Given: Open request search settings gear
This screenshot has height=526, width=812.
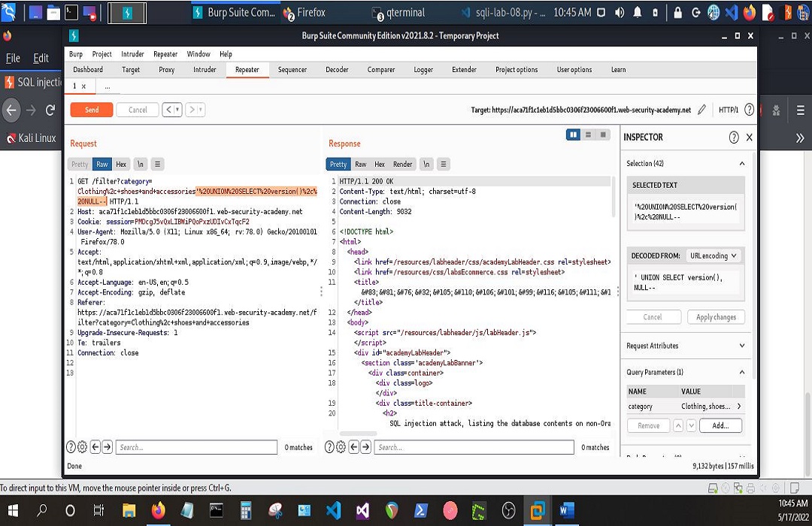Looking at the screenshot, I should coord(83,447).
